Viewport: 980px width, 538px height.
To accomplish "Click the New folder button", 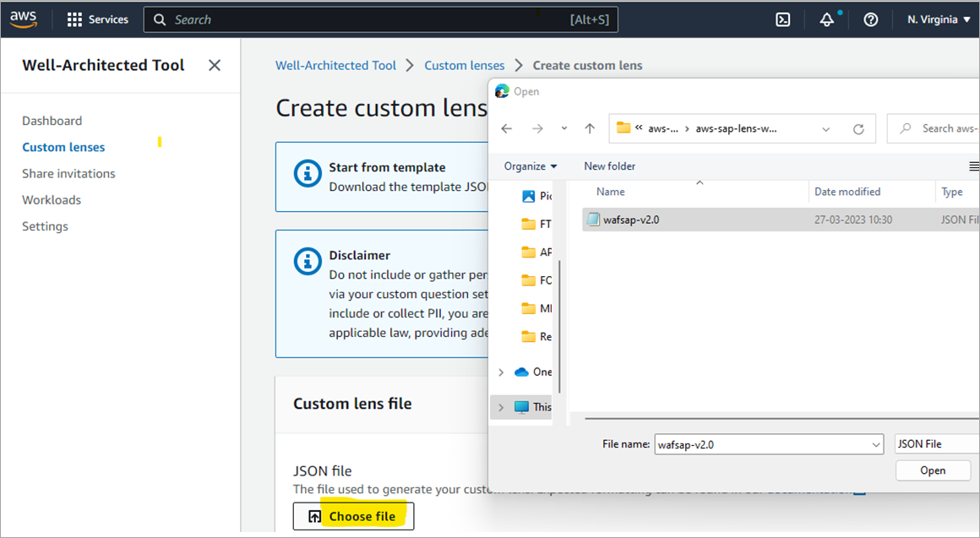I will 609,166.
